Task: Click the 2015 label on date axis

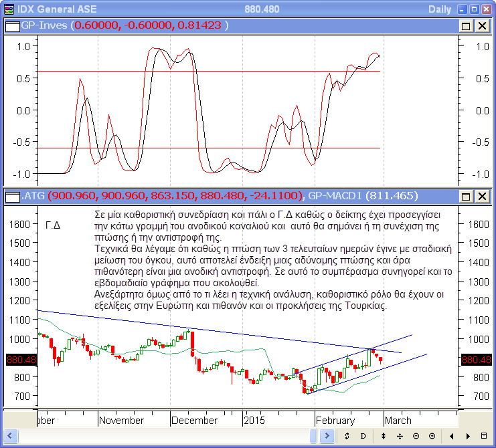Action: pos(254,421)
